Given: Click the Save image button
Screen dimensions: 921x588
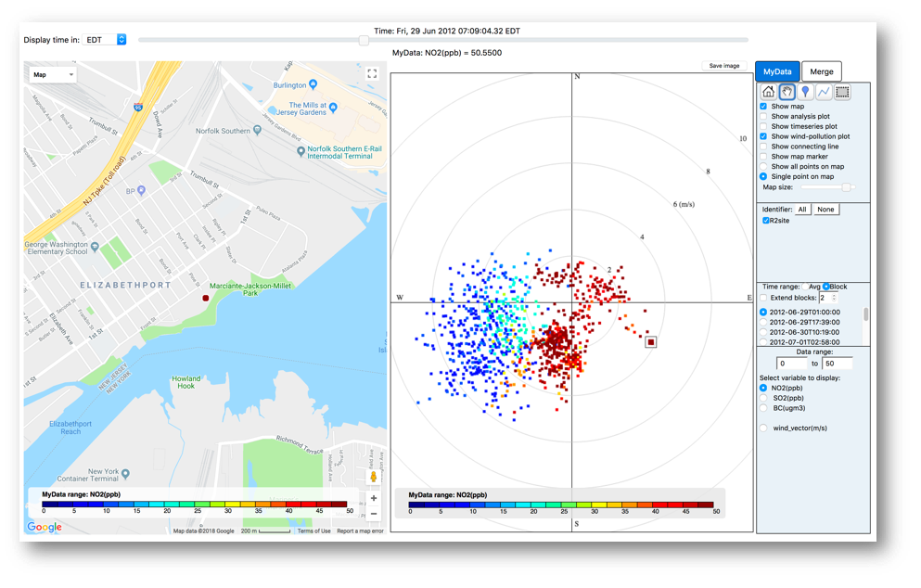Looking at the screenshot, I should tap(724, 66).
